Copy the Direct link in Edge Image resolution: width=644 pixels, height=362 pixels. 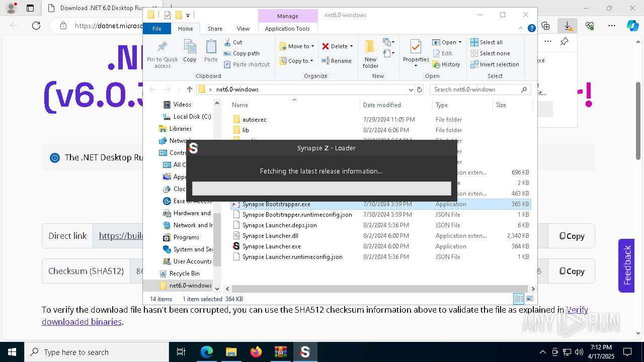572,236
